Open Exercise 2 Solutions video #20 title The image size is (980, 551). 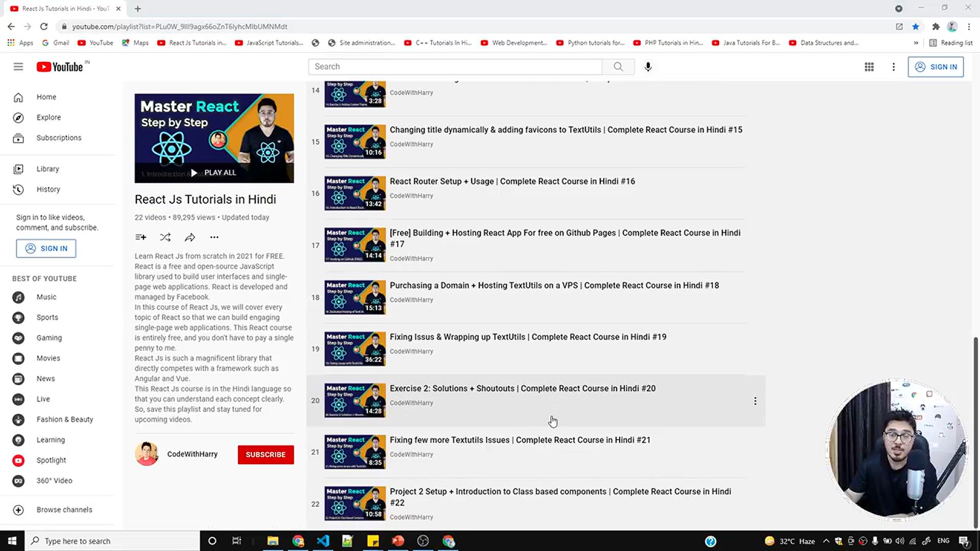523,388
